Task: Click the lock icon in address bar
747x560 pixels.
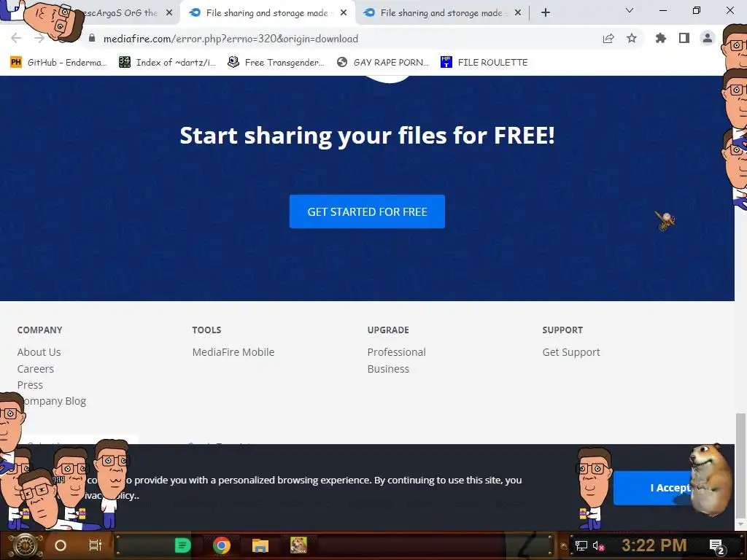Action: click(x=92, y=38)
